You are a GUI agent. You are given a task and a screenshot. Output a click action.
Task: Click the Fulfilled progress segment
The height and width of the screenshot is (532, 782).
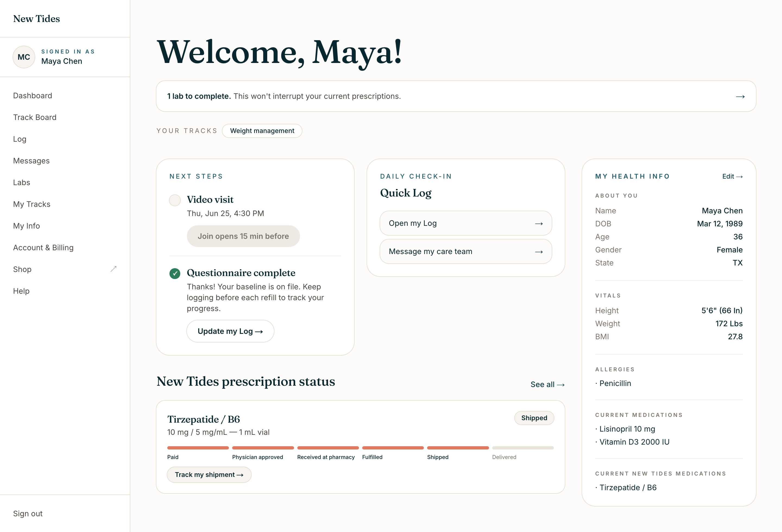pos(393,448)
